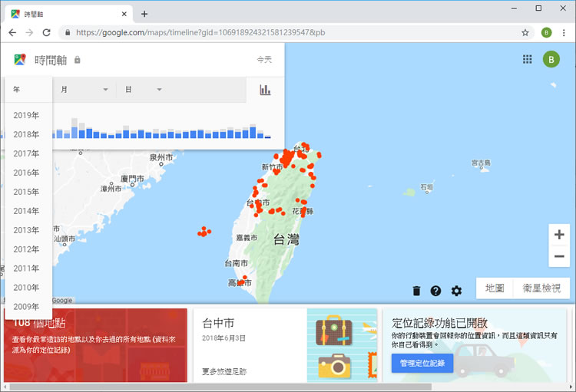Open the settings gear icon on map

coord(457,291)
